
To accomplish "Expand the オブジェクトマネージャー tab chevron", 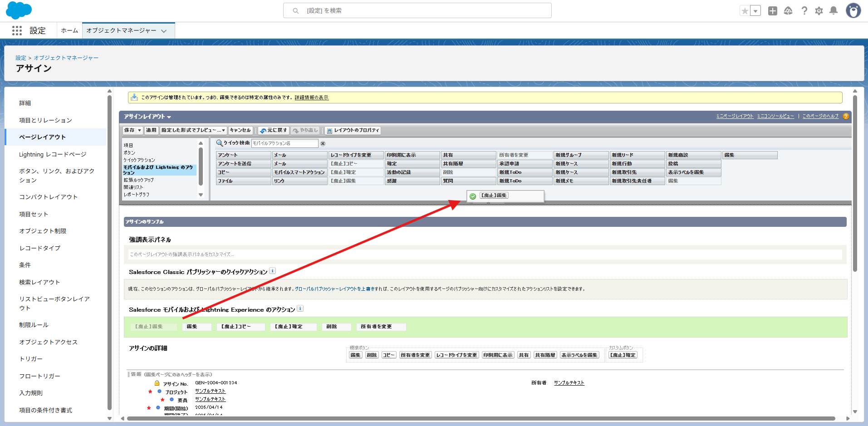I will 164,31.
